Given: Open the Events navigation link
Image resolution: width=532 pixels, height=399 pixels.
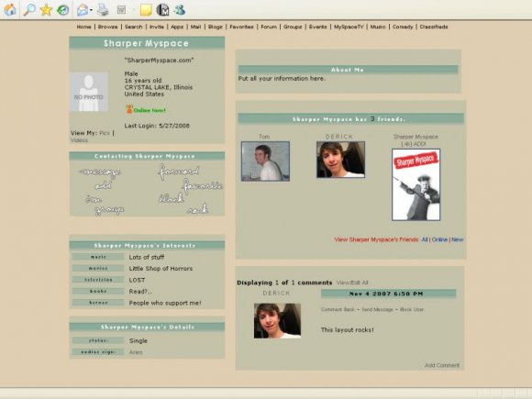Looking at the screenshot, I should pyautogui.click(x=318, y=27).
